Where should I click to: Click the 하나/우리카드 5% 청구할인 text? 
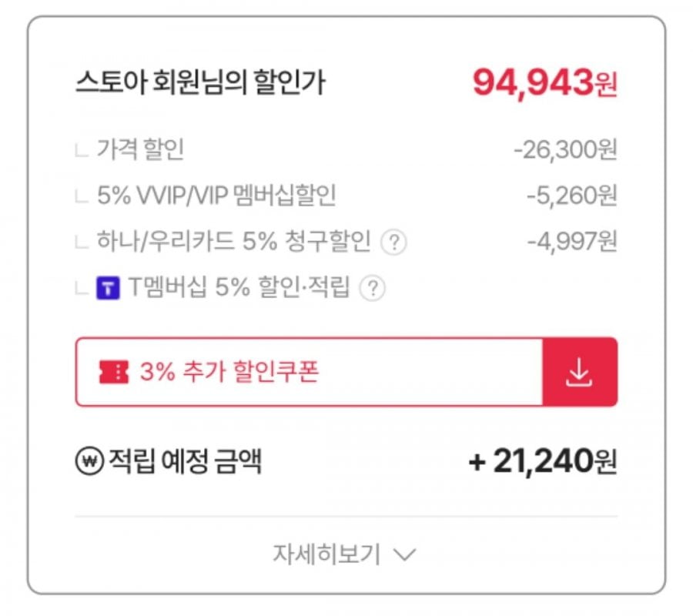[233, 243]
